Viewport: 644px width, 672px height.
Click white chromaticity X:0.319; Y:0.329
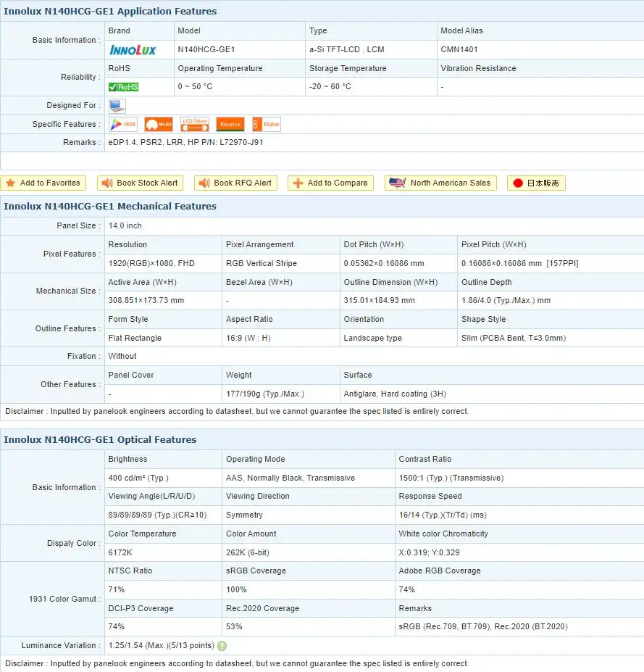[x=429, y=553]
